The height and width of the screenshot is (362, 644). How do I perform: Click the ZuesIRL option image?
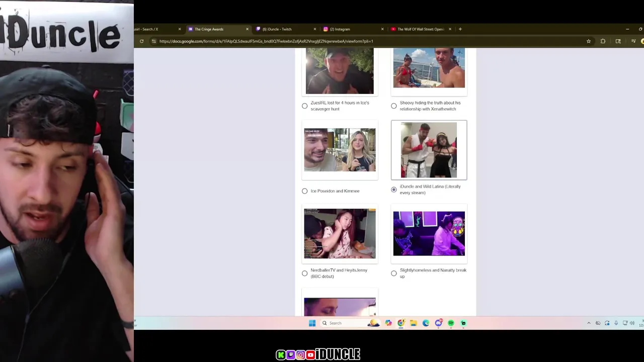pyautogui.click(x=340, y=71)
